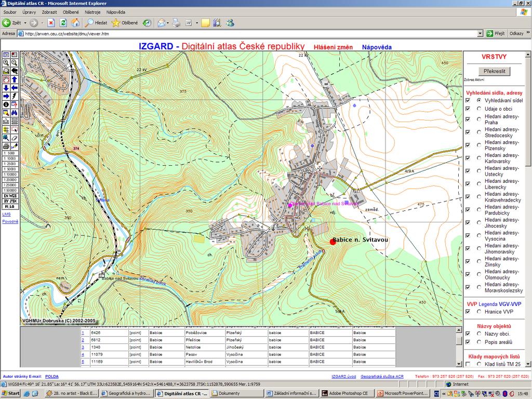The height and width of the screenshot is (399, 532).
Task: Uncheck Nazvy obci visibility checkbox
Action: (468, 334)
